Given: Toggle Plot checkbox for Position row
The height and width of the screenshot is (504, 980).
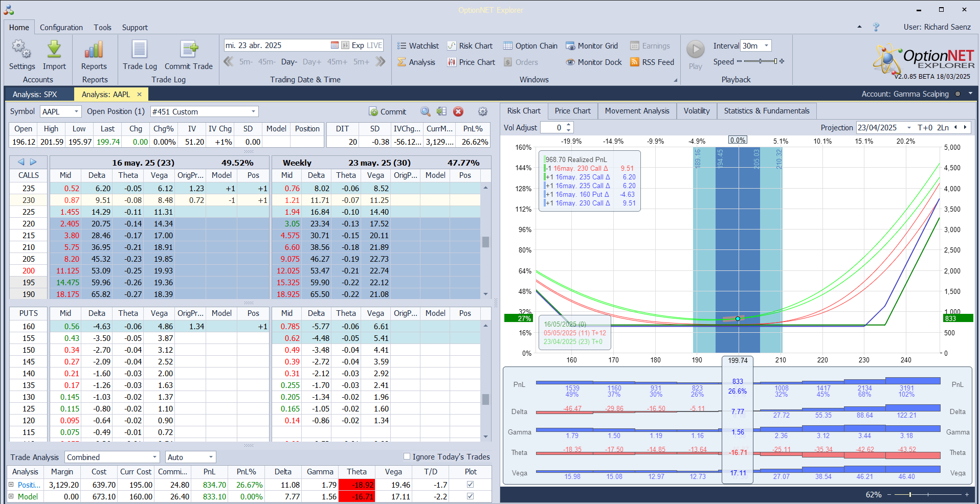Looking at the screenshot, I should [x=471, y=484].
